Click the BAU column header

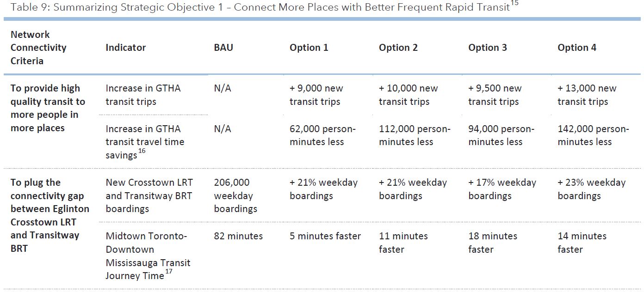click(223, 48)
